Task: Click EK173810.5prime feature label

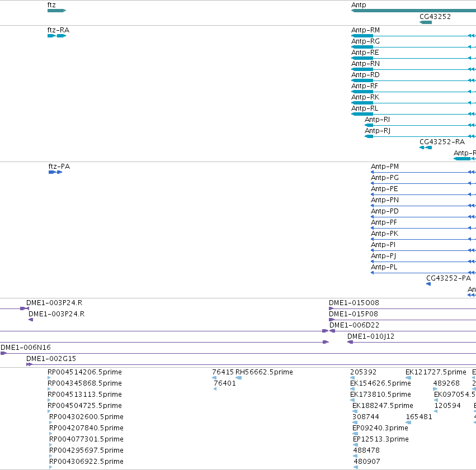Action: (381, 395)
